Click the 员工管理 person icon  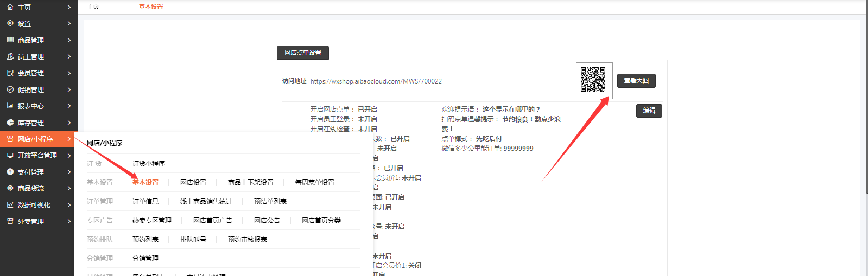[10, 56]
